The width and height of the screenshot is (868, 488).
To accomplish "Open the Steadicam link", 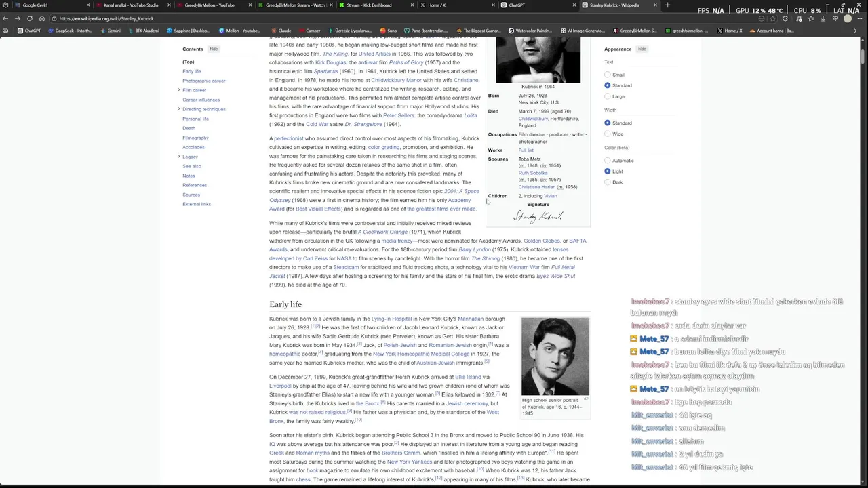I will coord(346,267).
